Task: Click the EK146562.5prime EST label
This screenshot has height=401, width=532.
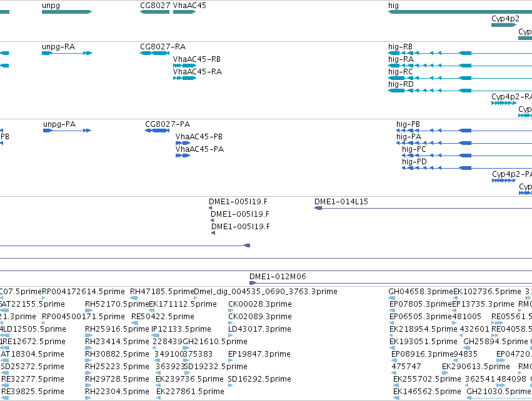Action: pos(427,392)
